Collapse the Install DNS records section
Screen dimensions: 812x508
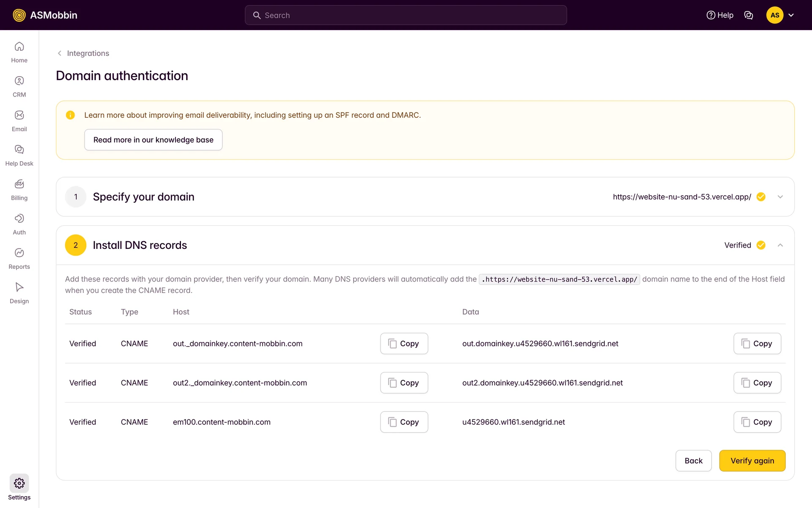click(780, 245)
